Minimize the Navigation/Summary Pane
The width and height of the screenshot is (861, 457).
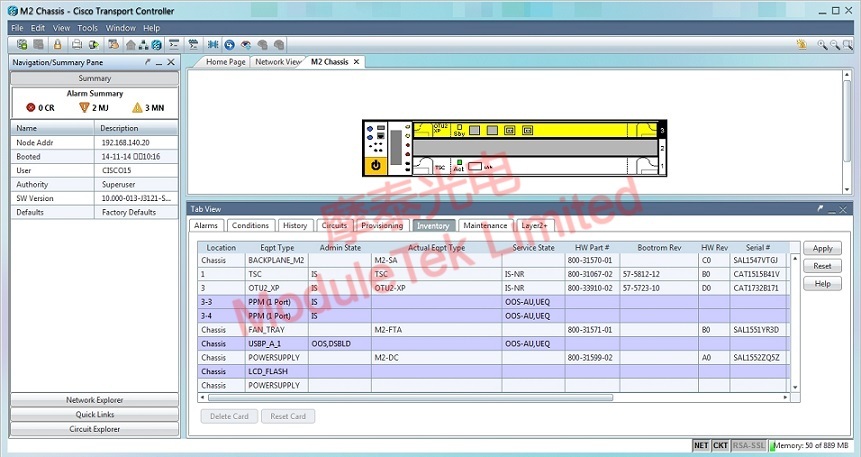coord(159,62)
